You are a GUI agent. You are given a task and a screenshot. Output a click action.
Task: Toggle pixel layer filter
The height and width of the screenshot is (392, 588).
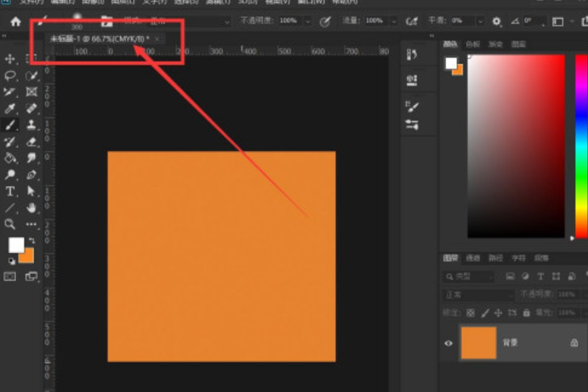coord(510,276)
